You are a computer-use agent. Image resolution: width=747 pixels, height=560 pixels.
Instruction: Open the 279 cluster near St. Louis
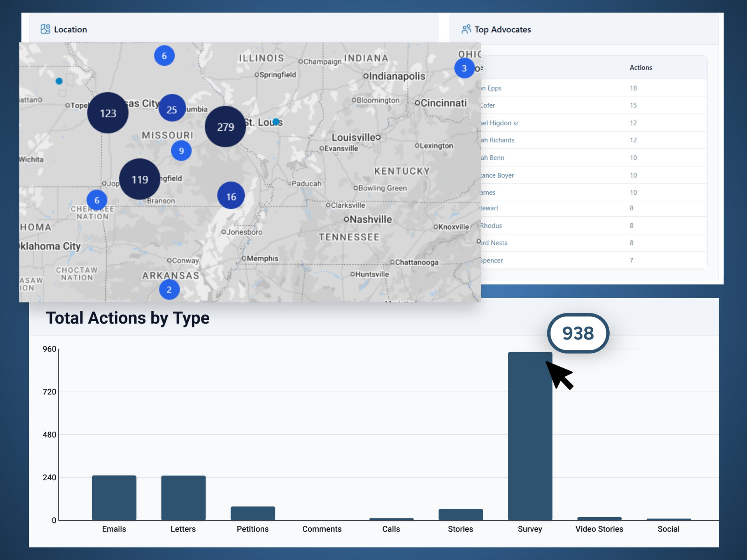click(225, 127)
